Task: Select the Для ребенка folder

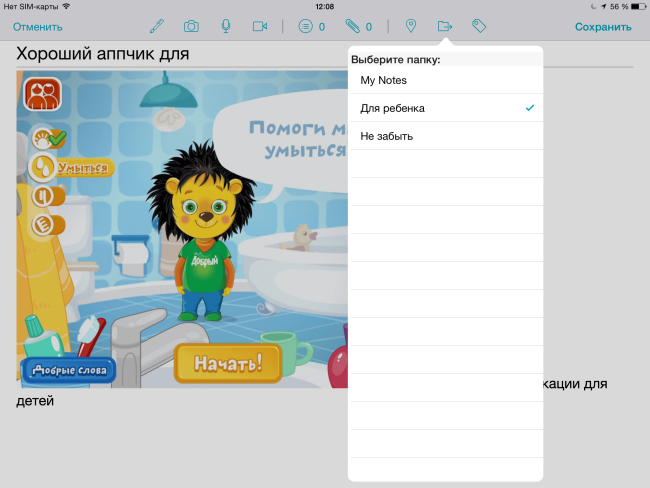Action: (447, 108)
